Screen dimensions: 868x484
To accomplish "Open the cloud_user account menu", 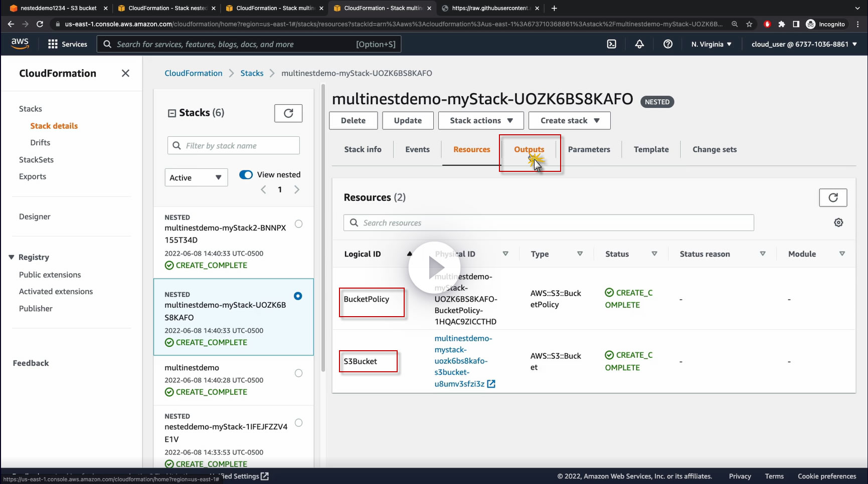I will [804, 44].
